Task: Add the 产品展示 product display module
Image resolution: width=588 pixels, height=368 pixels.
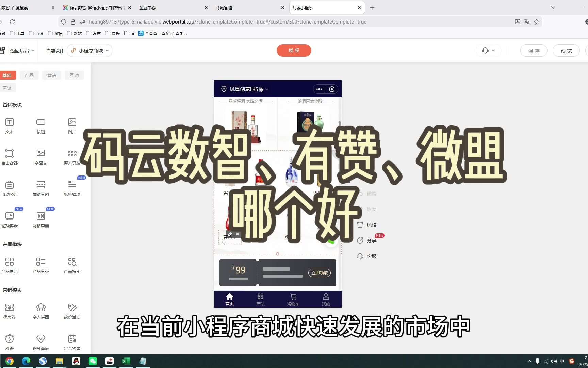Action: pos(10,265)
